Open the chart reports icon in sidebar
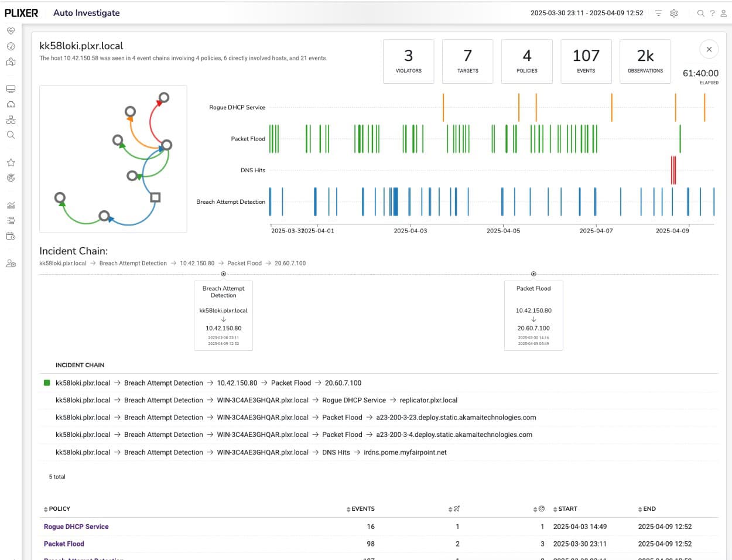 point(11,205)
